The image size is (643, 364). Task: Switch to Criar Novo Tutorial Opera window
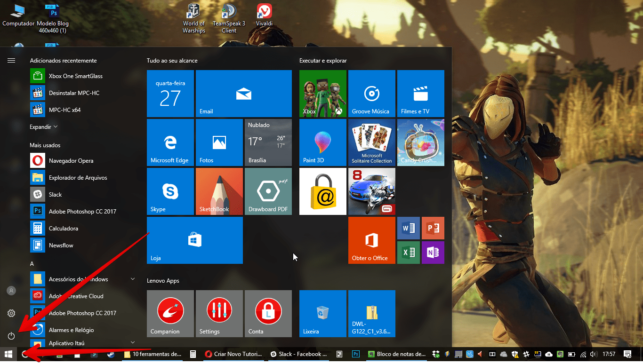pyautogui.click(x=233, y=354)
